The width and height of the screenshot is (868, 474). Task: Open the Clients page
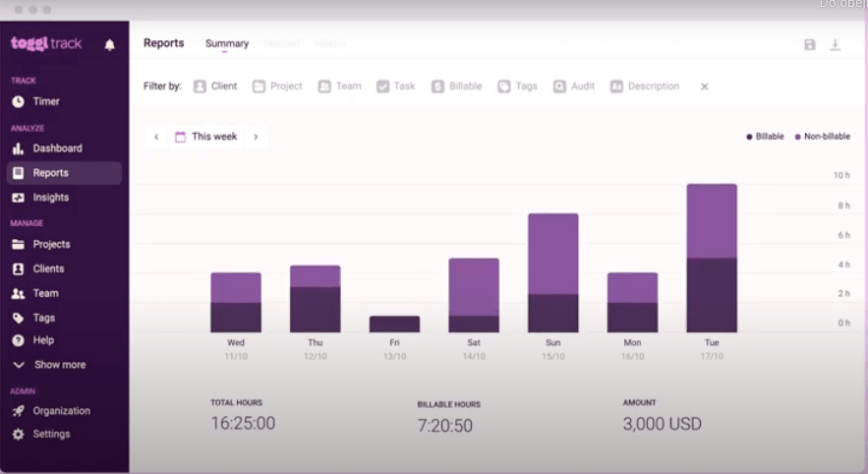[48, 268]
